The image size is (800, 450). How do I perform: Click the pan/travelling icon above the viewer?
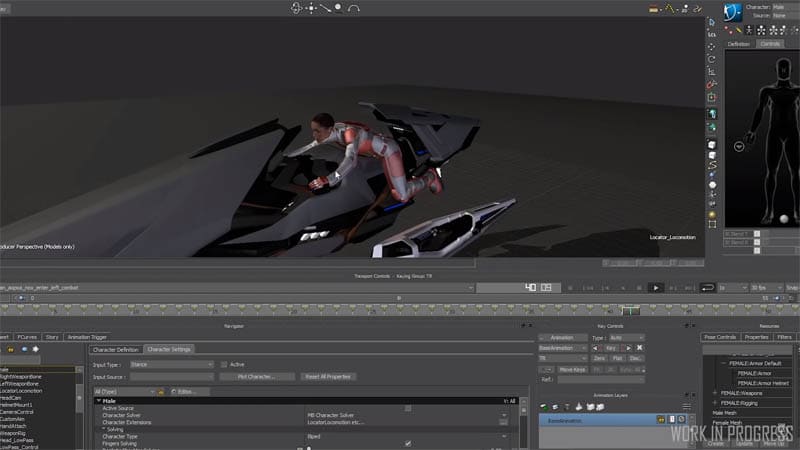(311, 8)
